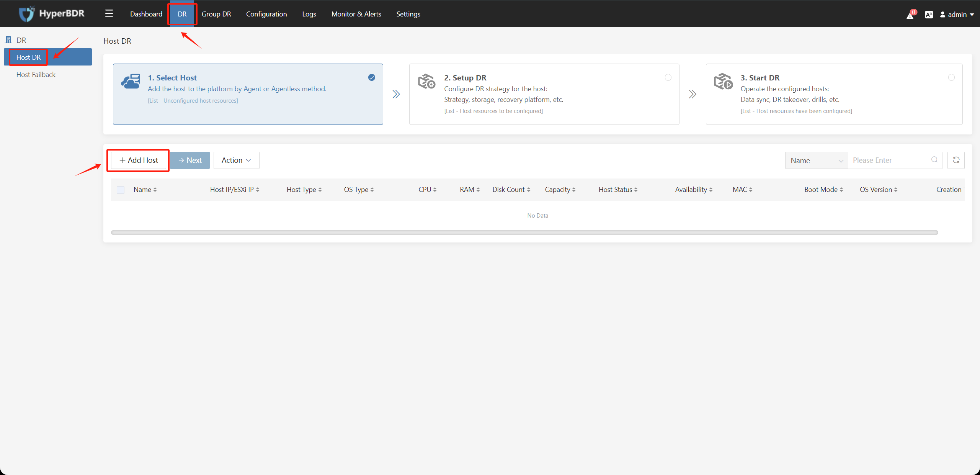980x475 pixels.
Task: Expand the Name search dropdown
Action: point(815,160)
